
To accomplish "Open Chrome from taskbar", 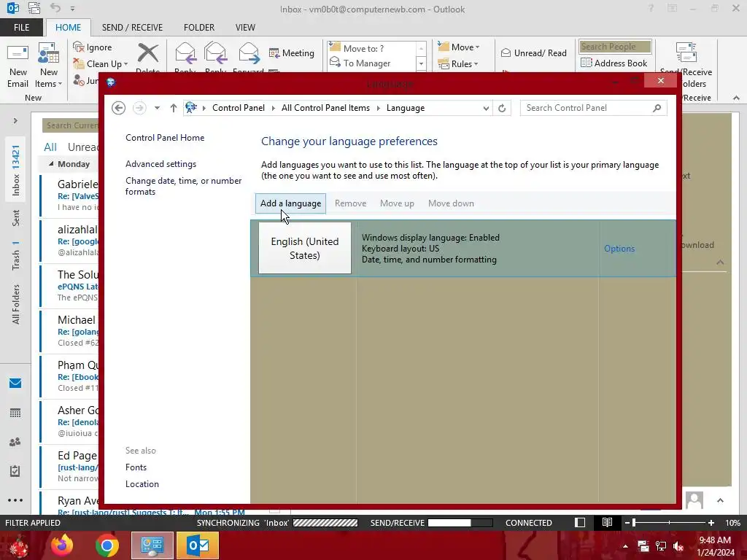I will coord(107,545).
